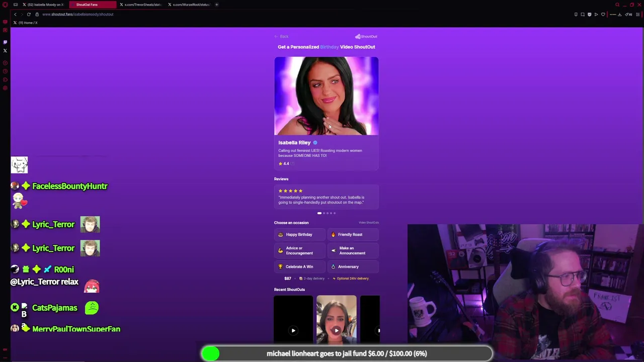Open the AI assistant toolbar icon

click(x=628, y=14)
